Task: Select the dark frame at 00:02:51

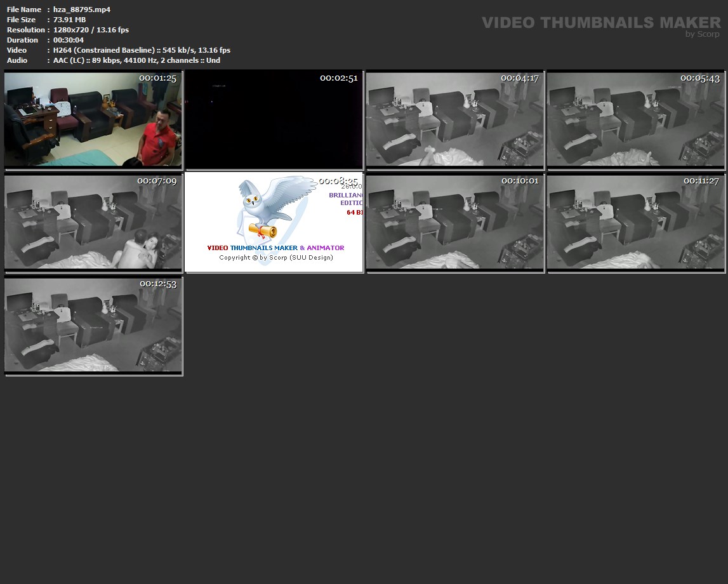Action: coord(274,119)
